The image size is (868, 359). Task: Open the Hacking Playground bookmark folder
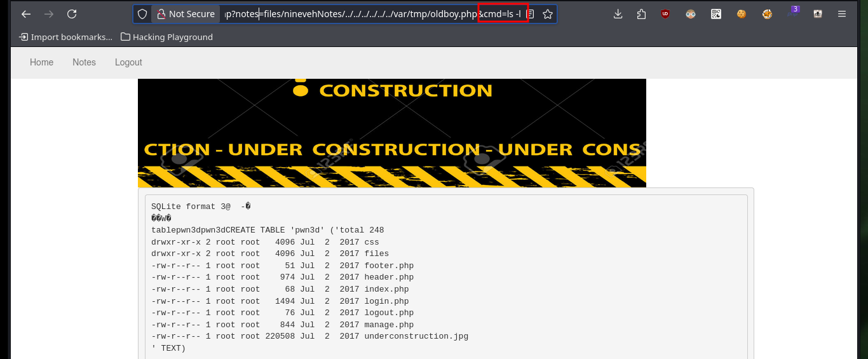tap(167, 37)
